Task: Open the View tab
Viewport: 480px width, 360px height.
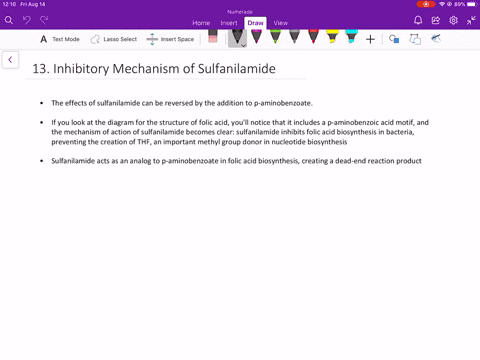Action: pos(281,23)
